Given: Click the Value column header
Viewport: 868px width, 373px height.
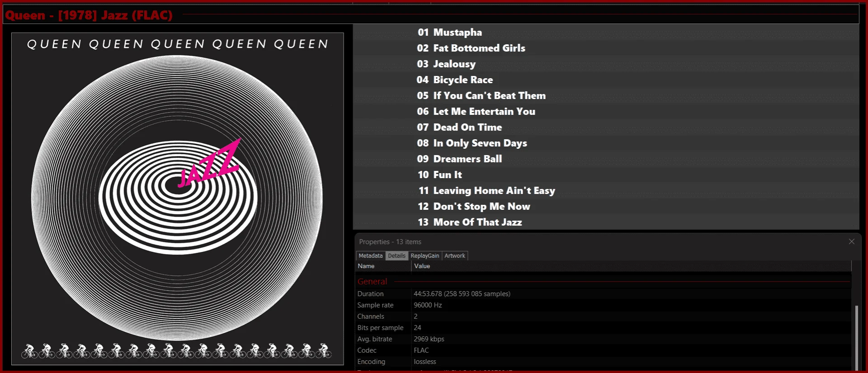Looking at the screenshot, I should pos(632,266).
